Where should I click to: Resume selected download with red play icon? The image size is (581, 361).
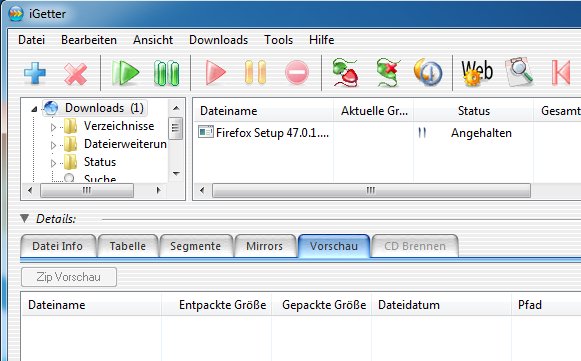(215, 73)
